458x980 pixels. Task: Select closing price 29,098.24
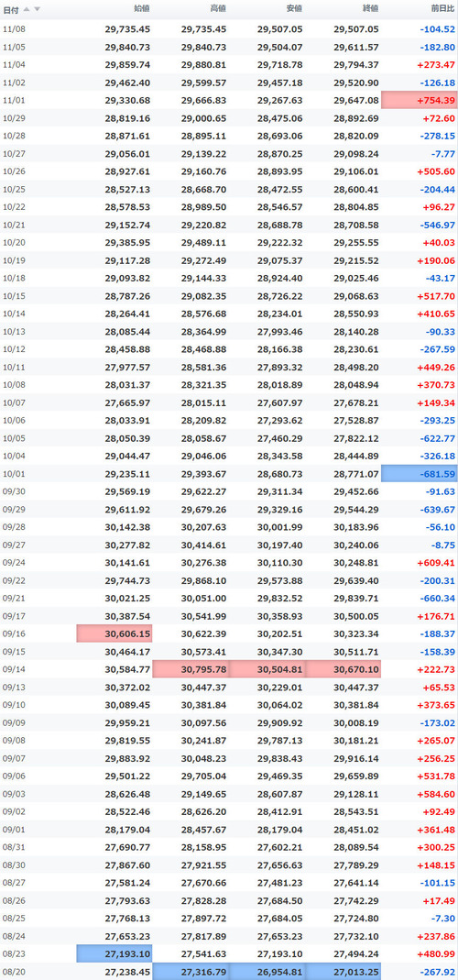(356, 153)
